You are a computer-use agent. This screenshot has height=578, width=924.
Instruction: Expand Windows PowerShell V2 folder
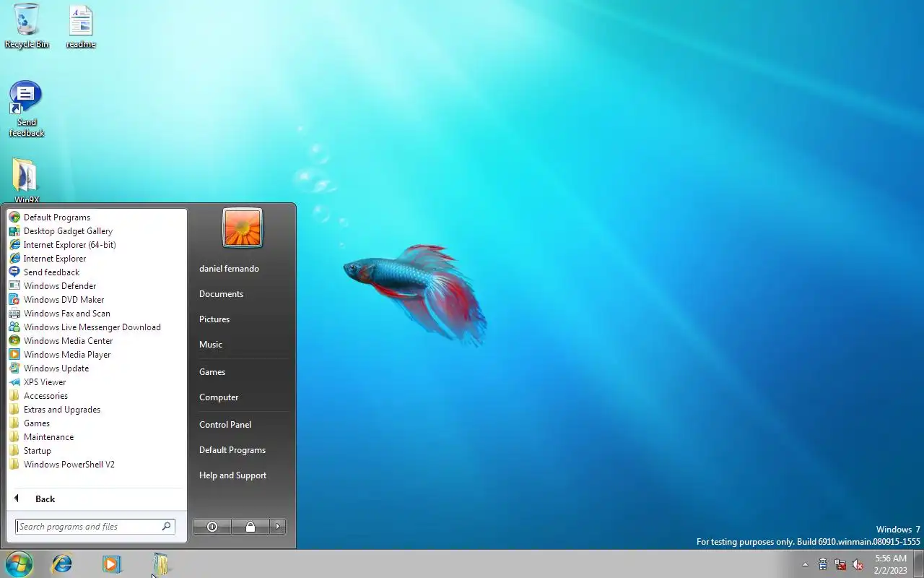[x=96, y=465]
